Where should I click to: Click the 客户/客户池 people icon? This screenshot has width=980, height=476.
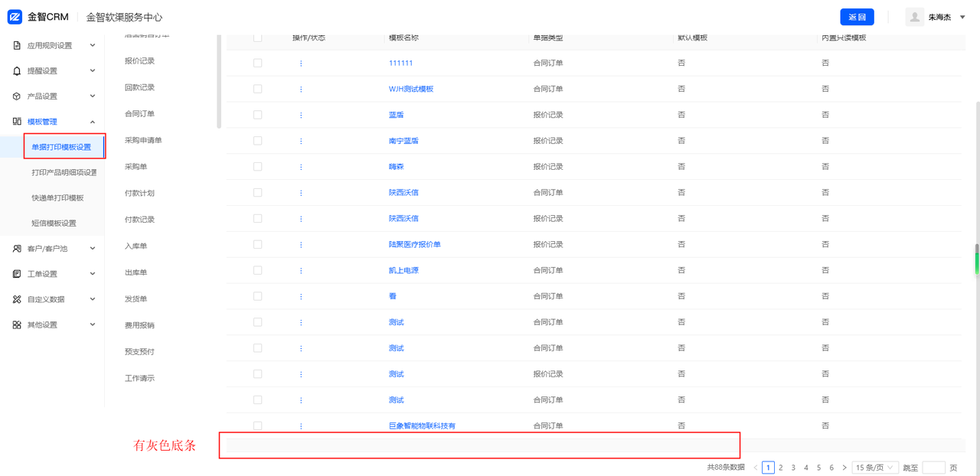pos(17,249)
